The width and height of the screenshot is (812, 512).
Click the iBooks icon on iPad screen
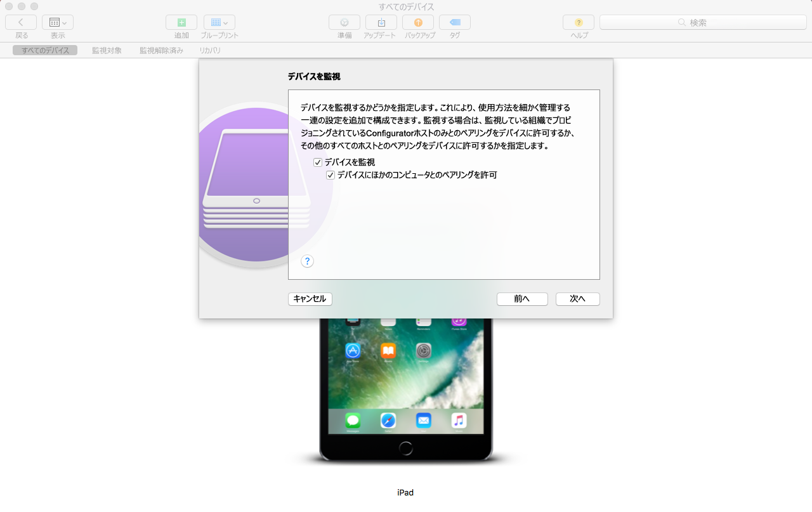point(388,350)
